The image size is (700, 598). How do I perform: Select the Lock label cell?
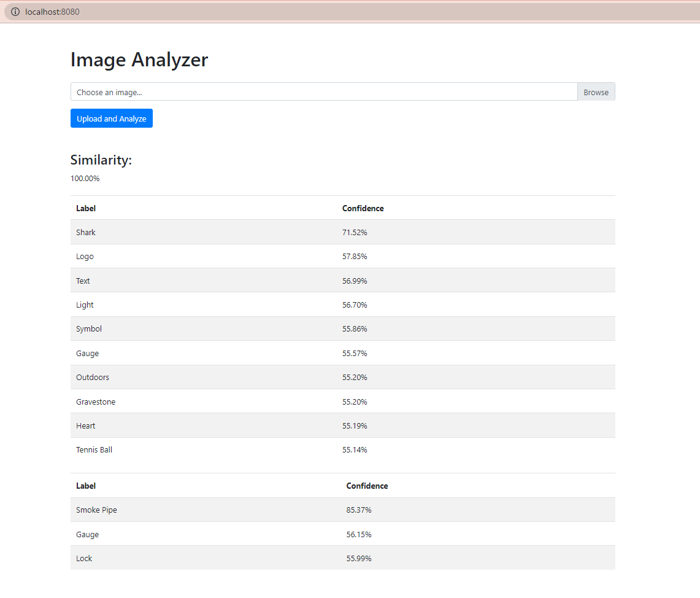84,558
